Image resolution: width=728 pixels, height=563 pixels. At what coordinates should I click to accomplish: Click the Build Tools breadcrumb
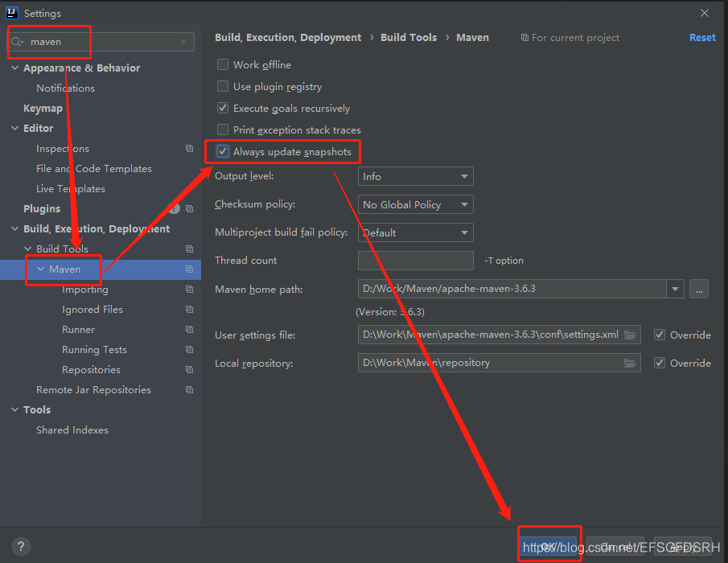coord(409,38)
